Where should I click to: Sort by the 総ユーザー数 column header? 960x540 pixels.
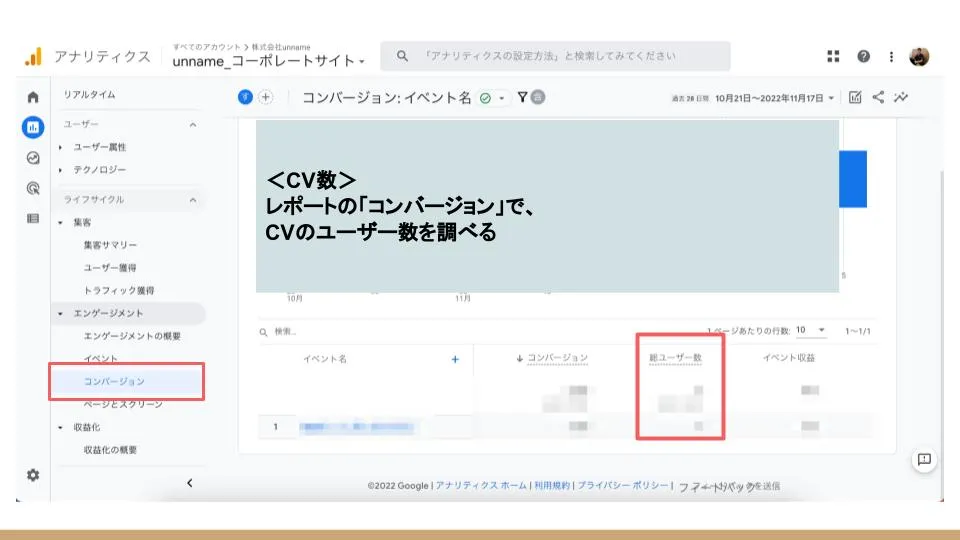point(675,358)
